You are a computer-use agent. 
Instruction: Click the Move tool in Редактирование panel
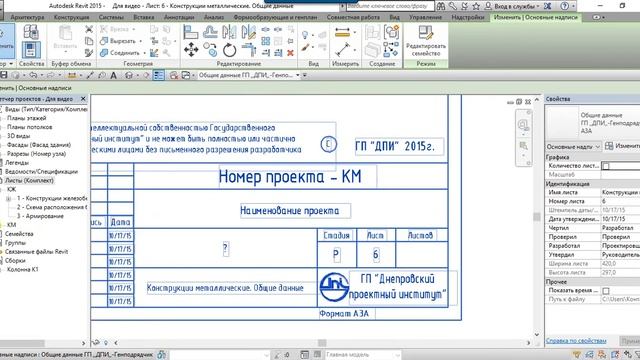pyautogui.click(x=191, y=50)
